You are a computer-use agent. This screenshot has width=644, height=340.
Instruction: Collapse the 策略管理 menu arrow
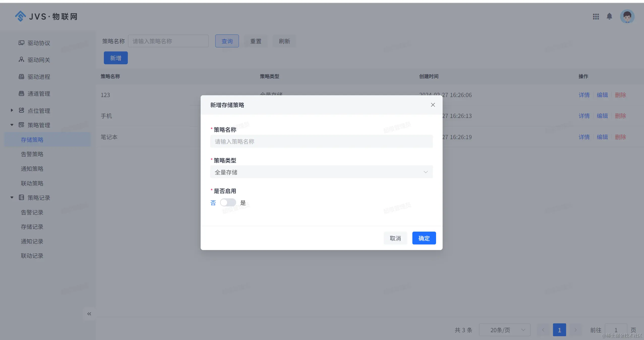[x=12, y=125]
